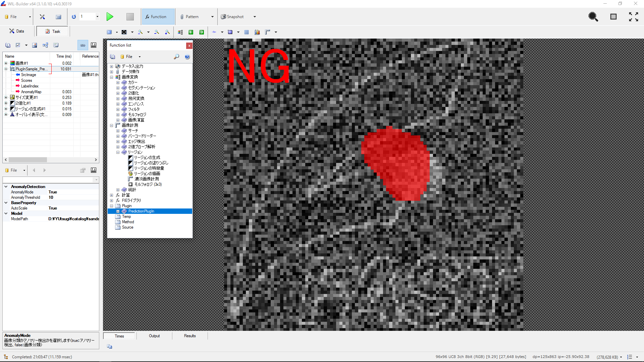Image resolution: width=644 pixels, height=362 pixels.
Task: Toggle the link chain button in task panel
Action: pyautogui.click(x=83, y=45)
